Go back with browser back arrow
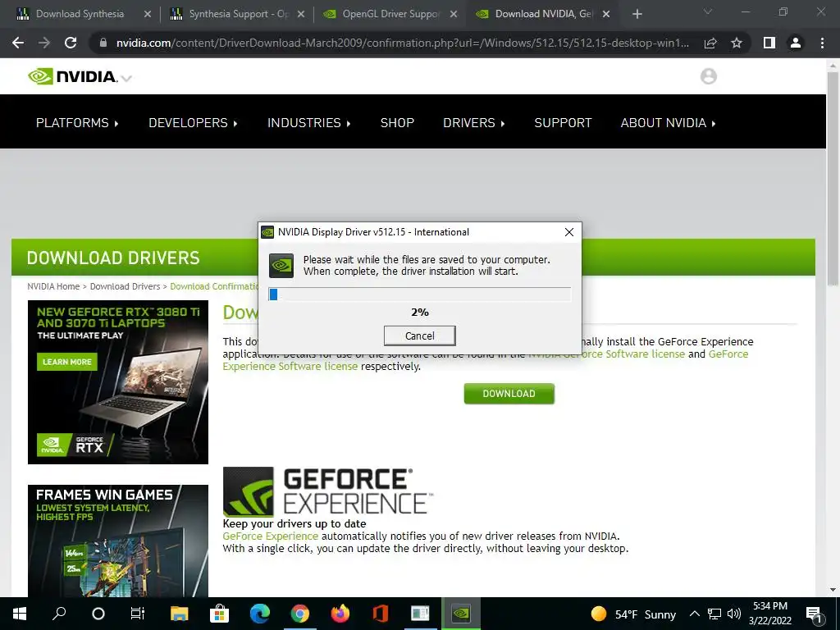This screenshot has width=840, height=630. (18, 43)
